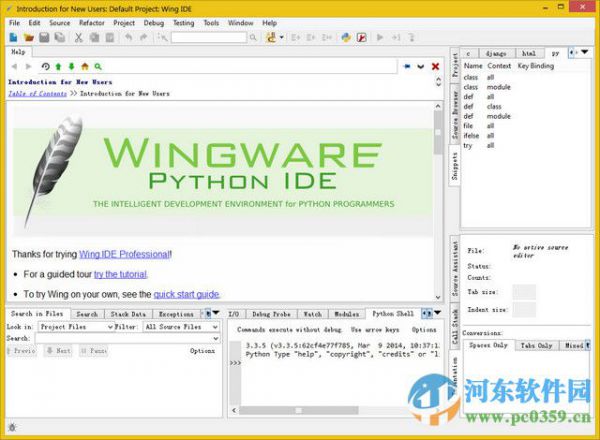Click the first Indent toolbar icon
Image resolution: width=600 pixels, height=440 pixels.
pos(295,37)
